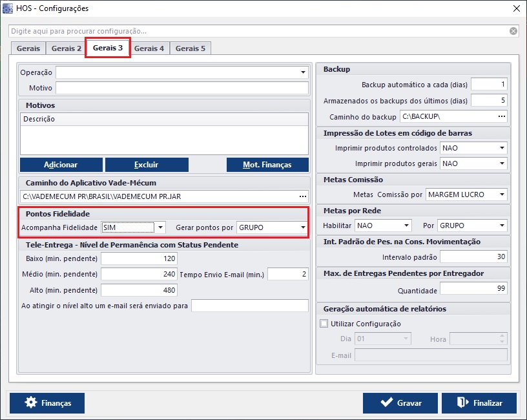Open the Operação dropdown
Screen dimensions: 527x420
point(302,72)
